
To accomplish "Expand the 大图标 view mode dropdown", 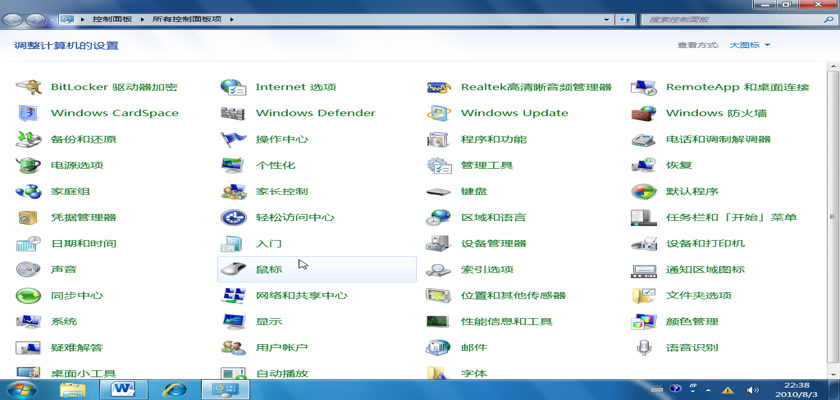I will point(767,45).
